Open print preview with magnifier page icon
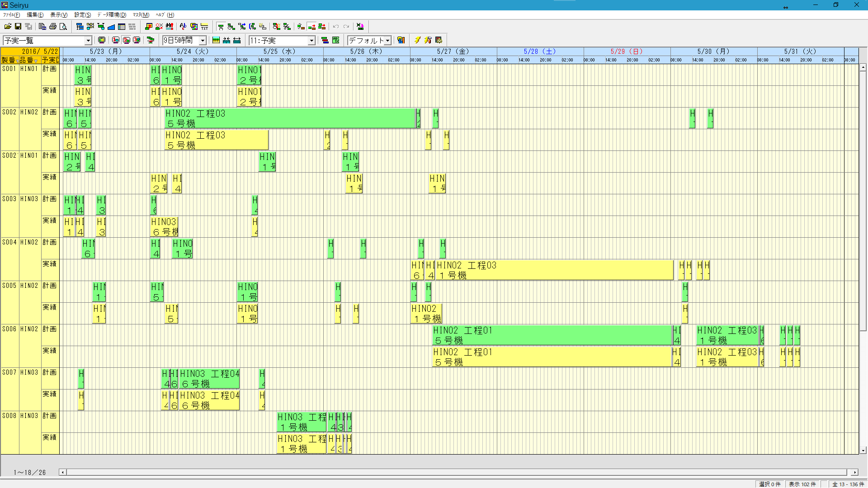The width and height of the screenshot is (868, 488). click(63, 27)
